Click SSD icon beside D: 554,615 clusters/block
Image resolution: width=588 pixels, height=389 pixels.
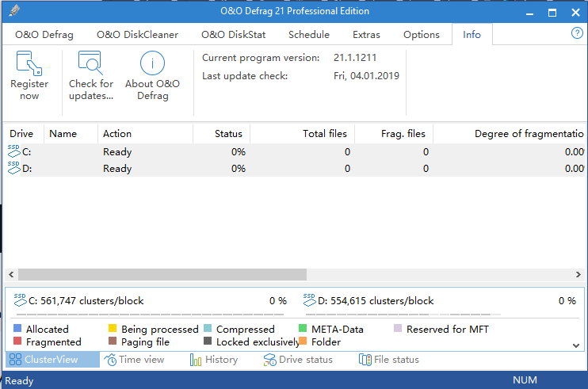pos(310,299)
